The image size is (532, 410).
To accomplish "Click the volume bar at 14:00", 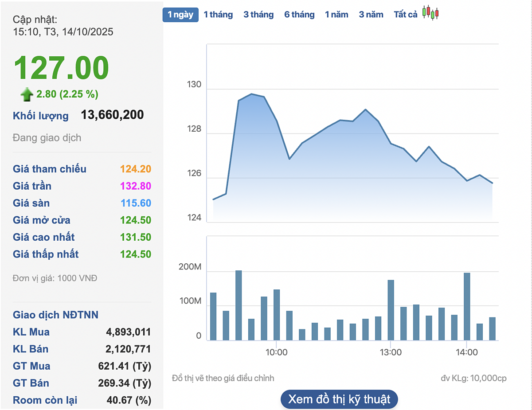I will coord(466,307).
